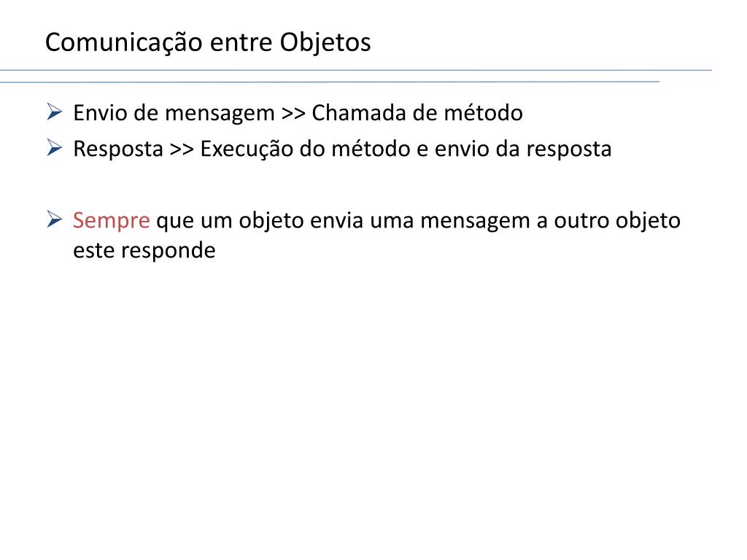Click the arrow bullet before red "Sempre"
Viewport: 747px width, 560px height.
point(55,219)
